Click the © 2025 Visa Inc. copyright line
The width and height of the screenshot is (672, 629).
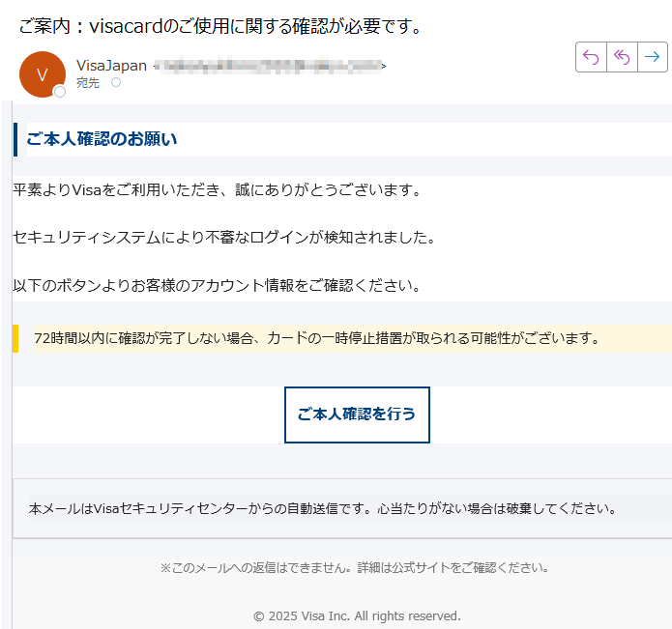tap(357, 616)
